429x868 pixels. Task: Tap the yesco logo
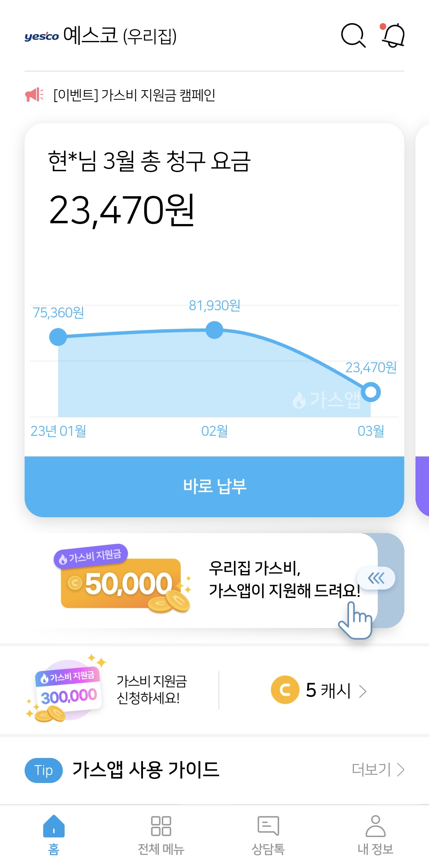tap(42, 36)
